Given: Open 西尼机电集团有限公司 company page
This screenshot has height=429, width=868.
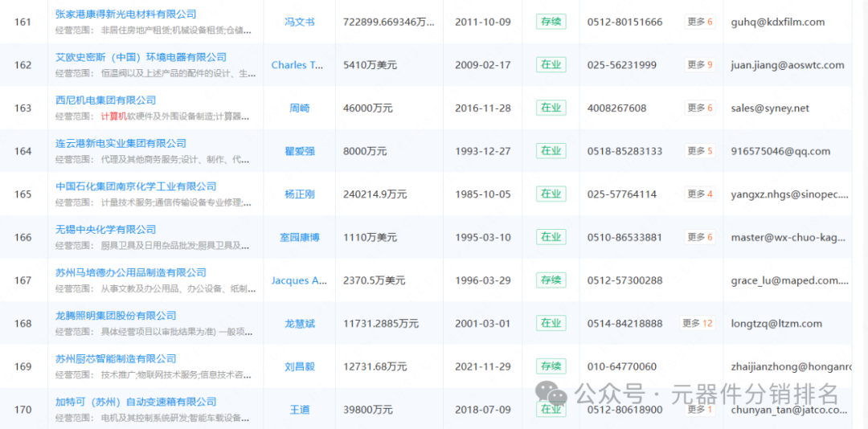Looking at the screenshot, I should pos(106,100).
